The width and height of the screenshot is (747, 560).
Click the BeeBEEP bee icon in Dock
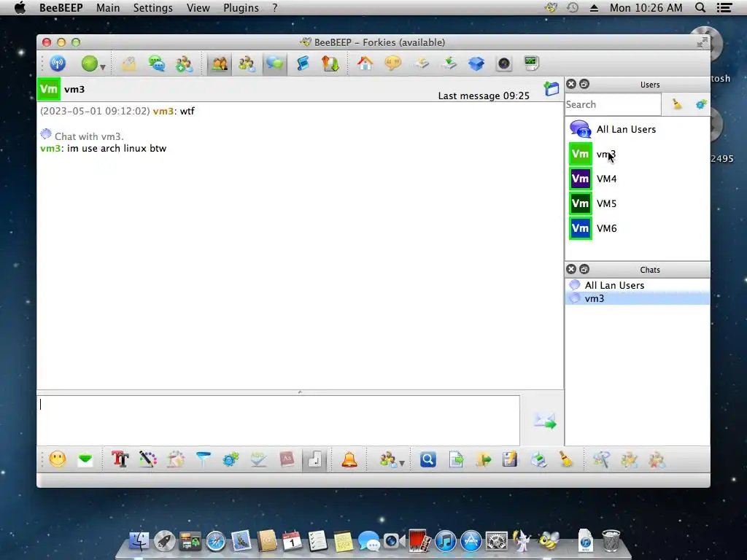549,541
